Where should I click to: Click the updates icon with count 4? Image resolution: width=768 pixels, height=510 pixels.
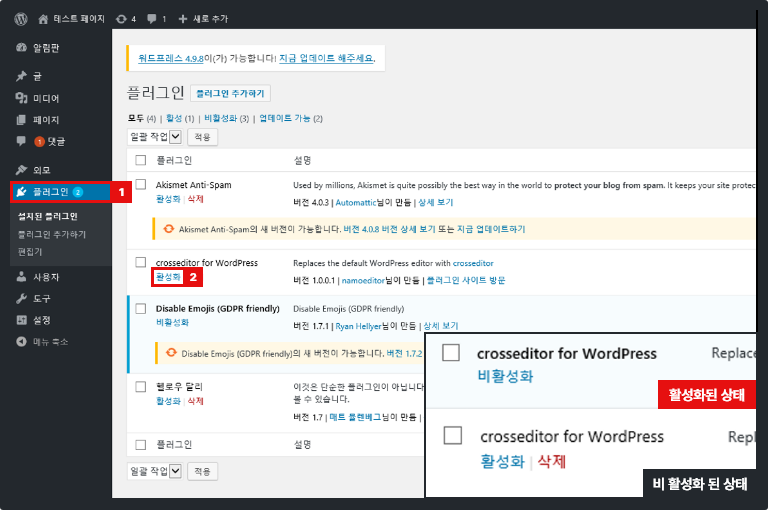pos(121,19)
